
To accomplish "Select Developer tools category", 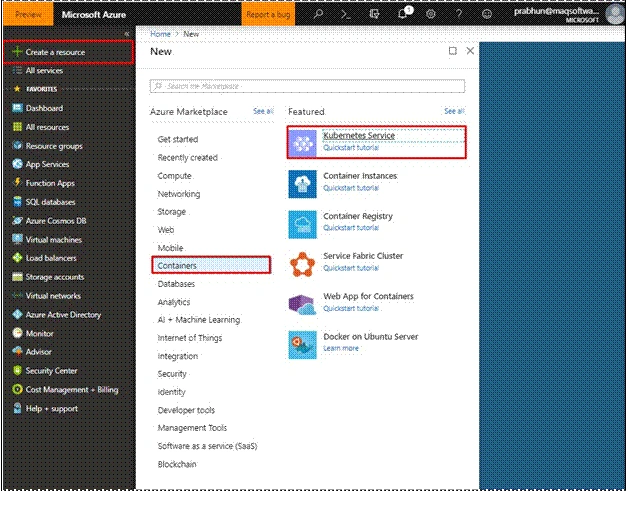I will pyautogui.click(x=186, y=410).
